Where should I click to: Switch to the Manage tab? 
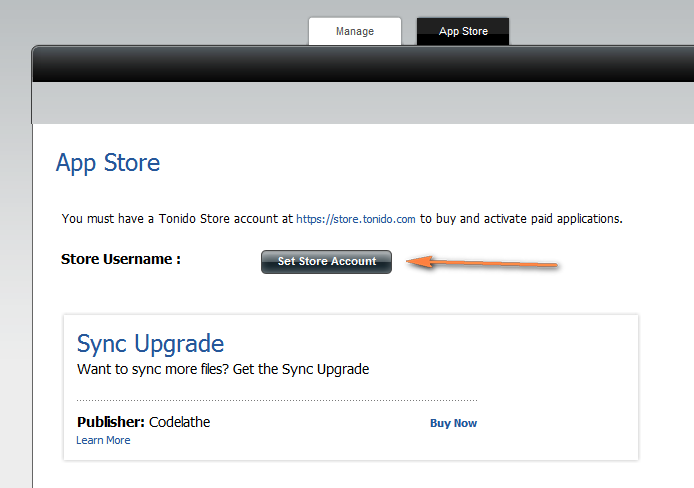pos(355,31)
